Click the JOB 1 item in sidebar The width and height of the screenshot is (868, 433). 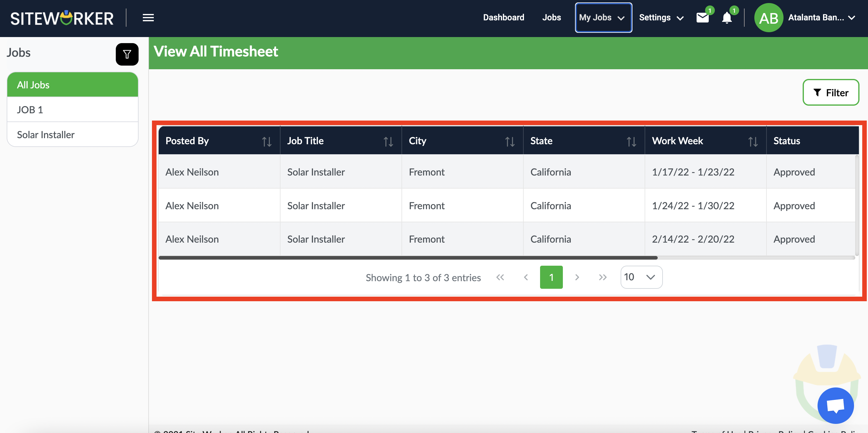(73, 110)
